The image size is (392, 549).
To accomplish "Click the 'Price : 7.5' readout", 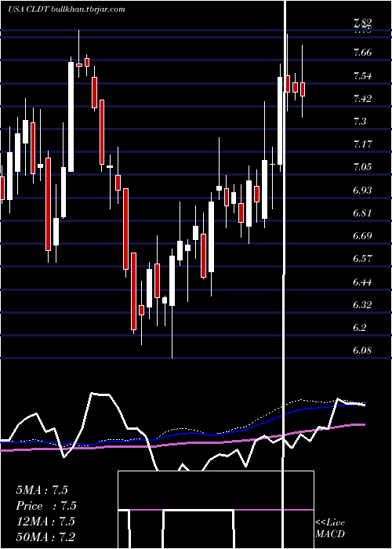I will (46, 506).
